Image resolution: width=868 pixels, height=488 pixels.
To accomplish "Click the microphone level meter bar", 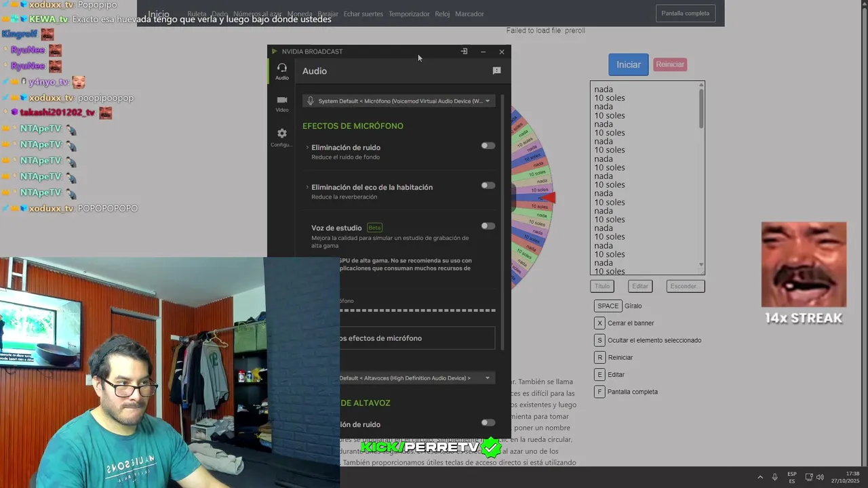I will coord(417,310).
